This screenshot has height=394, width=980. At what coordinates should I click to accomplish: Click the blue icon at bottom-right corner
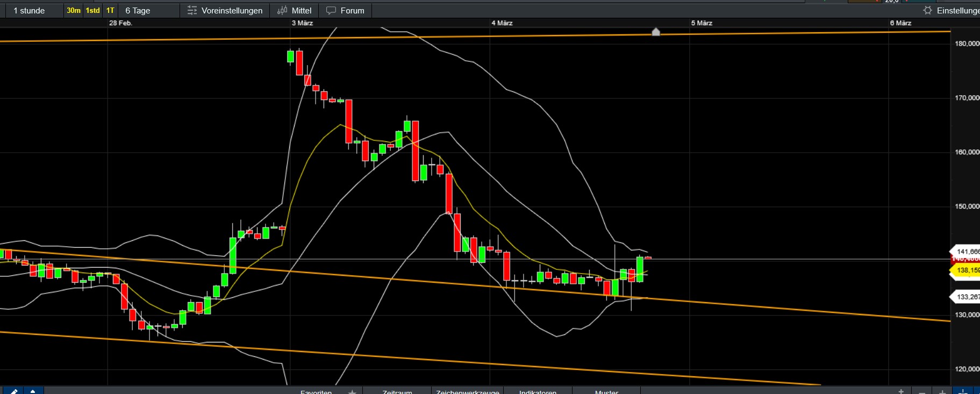(963, 391)
